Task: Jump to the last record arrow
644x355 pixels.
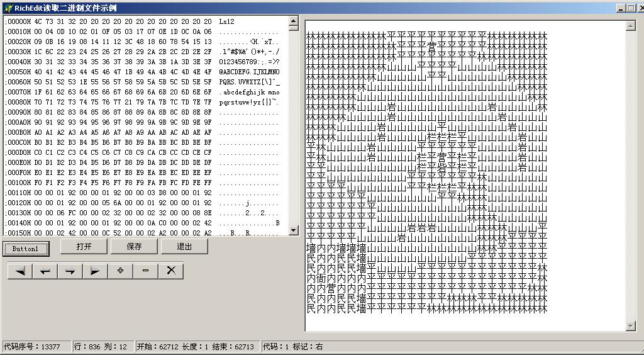Action: (x=96, y=271)
